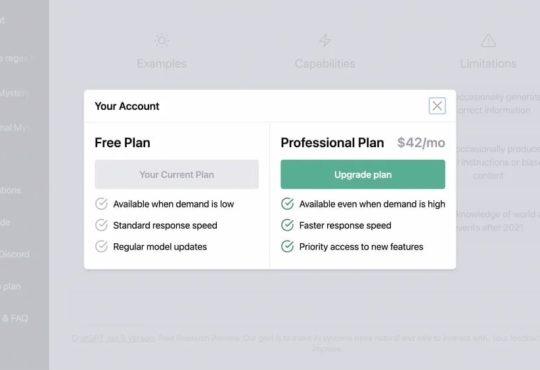Click the warning triangle icon above Limitations

tap(488, 40)
